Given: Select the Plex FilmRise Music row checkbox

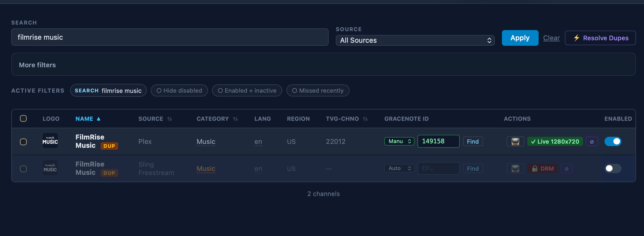Looking at the screenshot, I should tap(23, 142).
